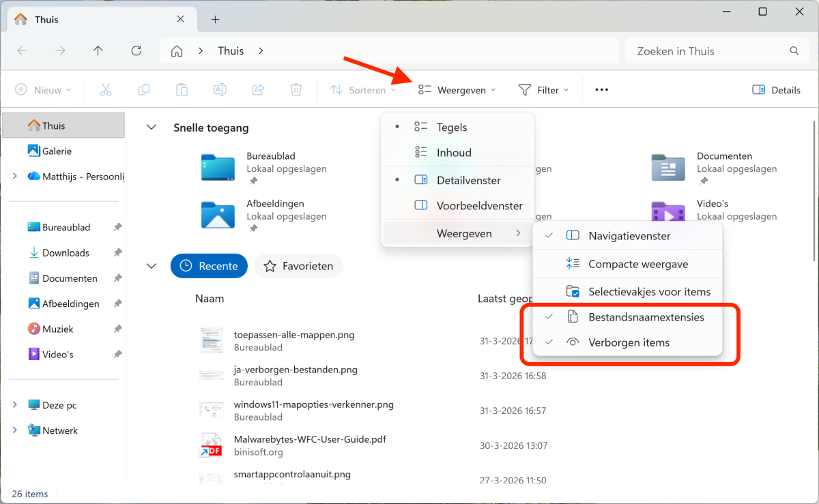Toggle Bestandsnaamextensies option
This screenshot has width=819, height=504.
coord(646,317)
